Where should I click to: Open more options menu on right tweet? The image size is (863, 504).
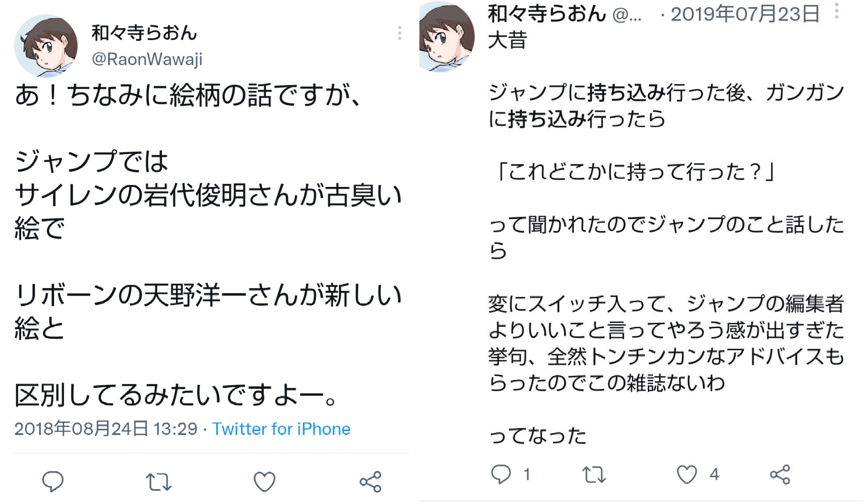(x=837, y=11)
